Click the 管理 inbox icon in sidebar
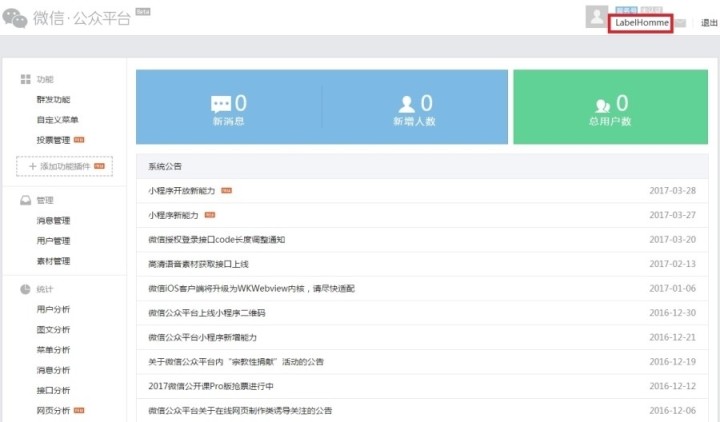The width and height of the screenshot is (720, 422). (25, 200)
